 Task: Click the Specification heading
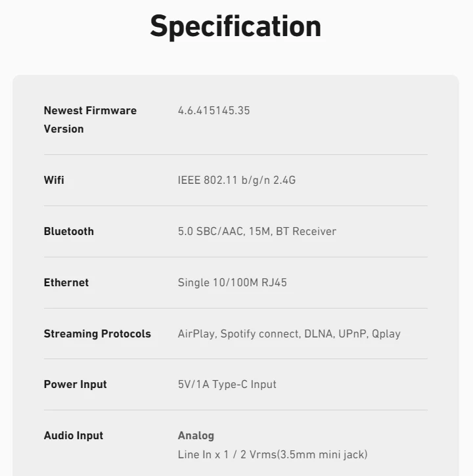click(235, 27)
